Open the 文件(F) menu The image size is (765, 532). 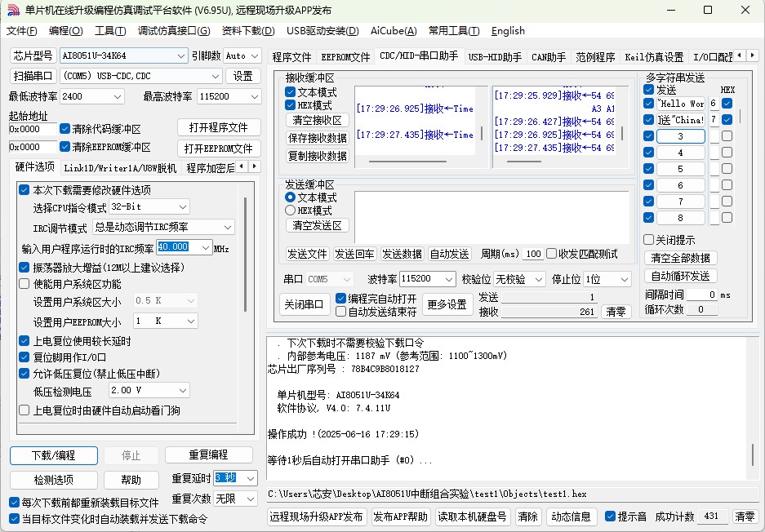[21, 31]
